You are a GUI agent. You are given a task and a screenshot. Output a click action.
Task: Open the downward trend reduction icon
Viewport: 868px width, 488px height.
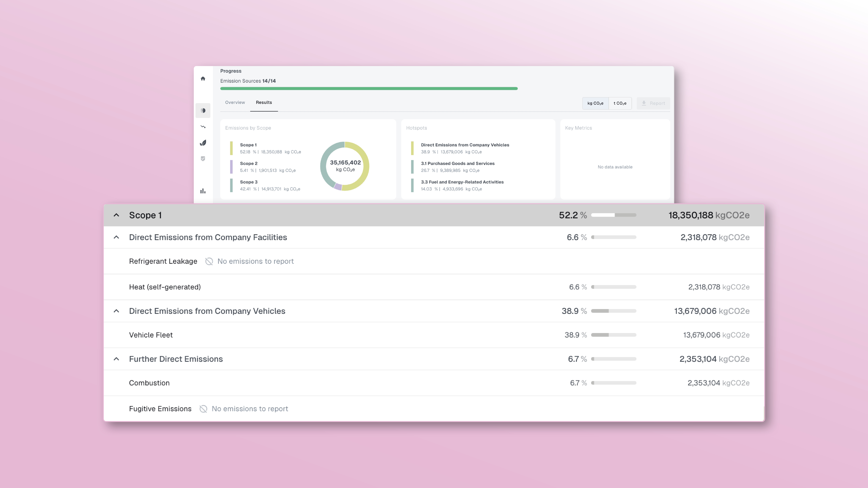click(203, 127)
